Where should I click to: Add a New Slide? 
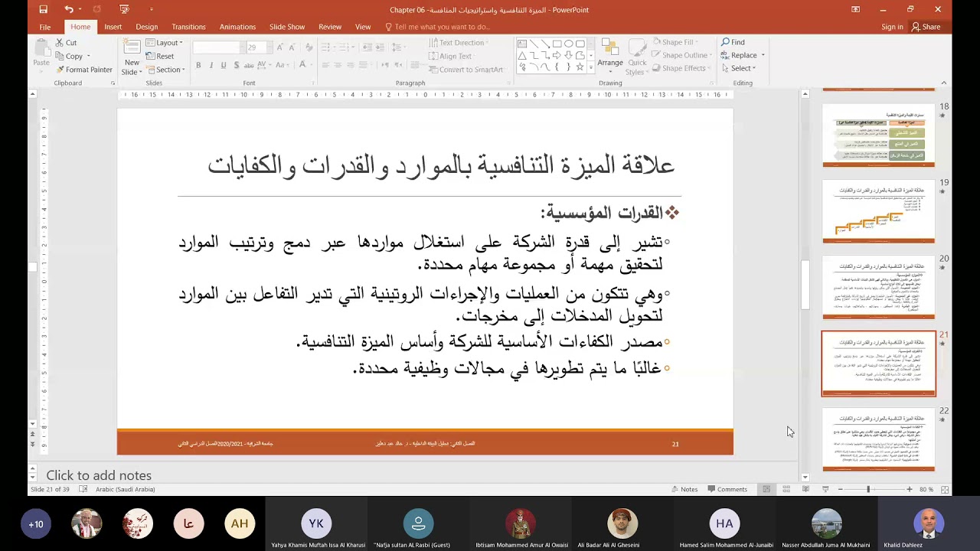pyautogui.click(x=132, y=56)
